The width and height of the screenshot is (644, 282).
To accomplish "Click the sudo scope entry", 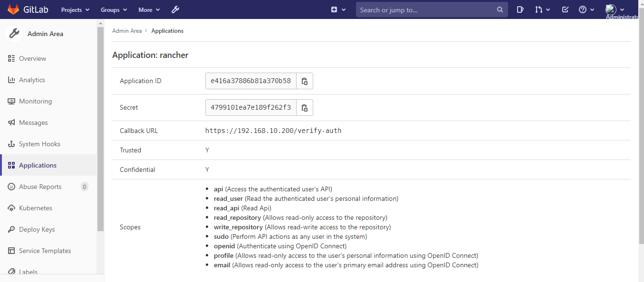I will coord(290,236).
